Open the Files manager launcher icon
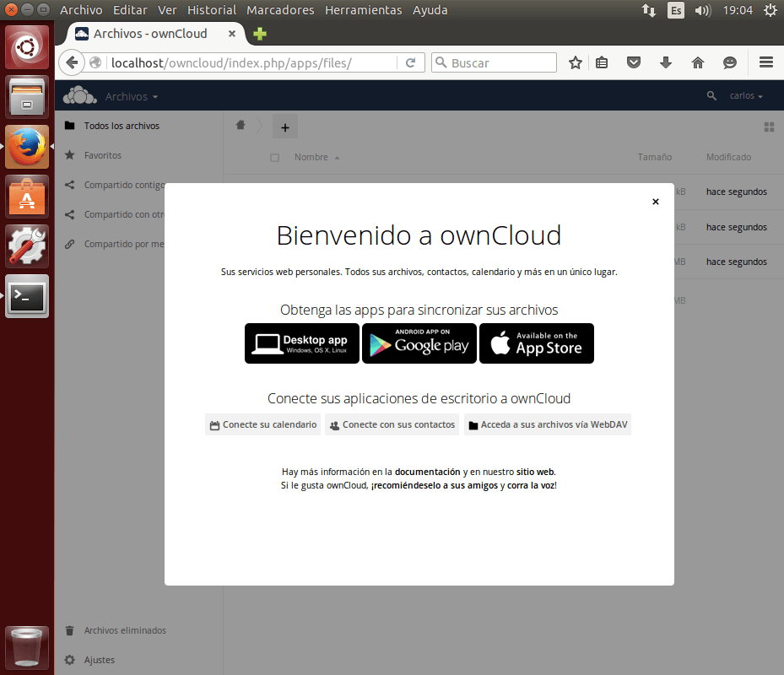Screen dimensions: 784x675 [27, 97]
